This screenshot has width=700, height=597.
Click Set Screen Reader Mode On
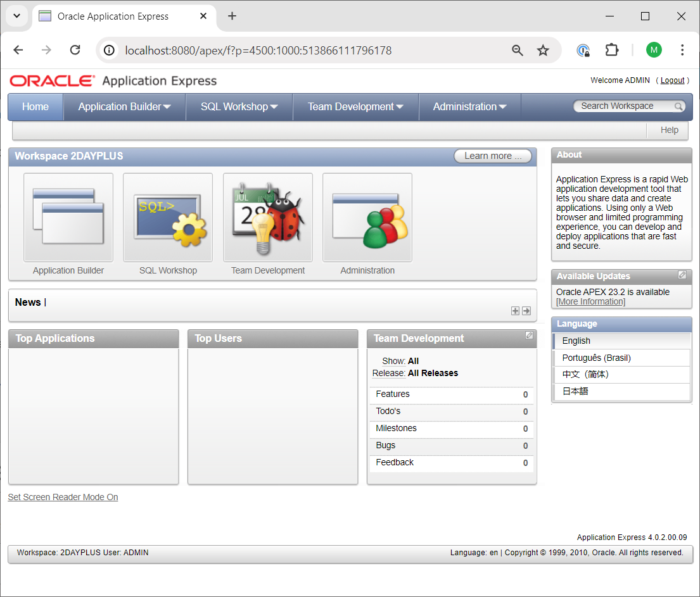(63, 497)
